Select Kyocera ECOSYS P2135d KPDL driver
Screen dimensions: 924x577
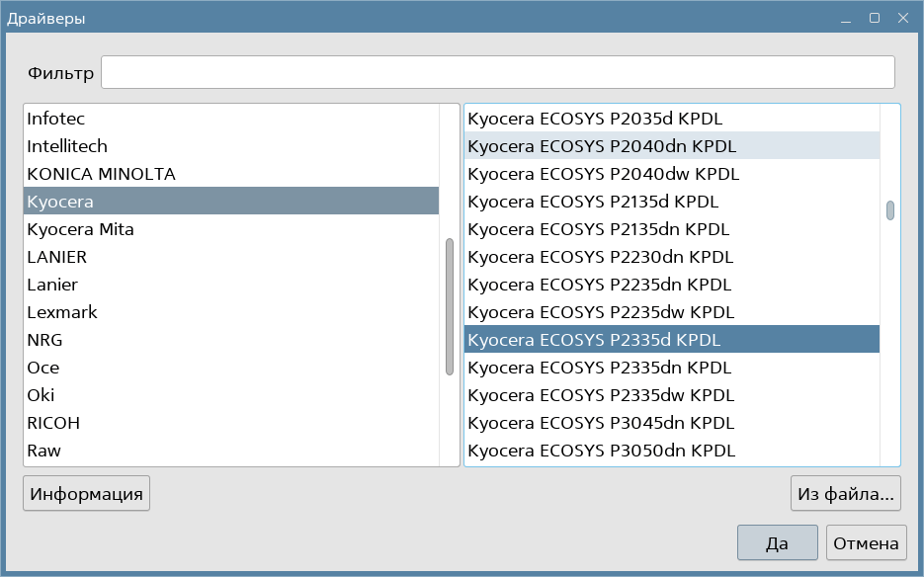click(x=592, y=202)
